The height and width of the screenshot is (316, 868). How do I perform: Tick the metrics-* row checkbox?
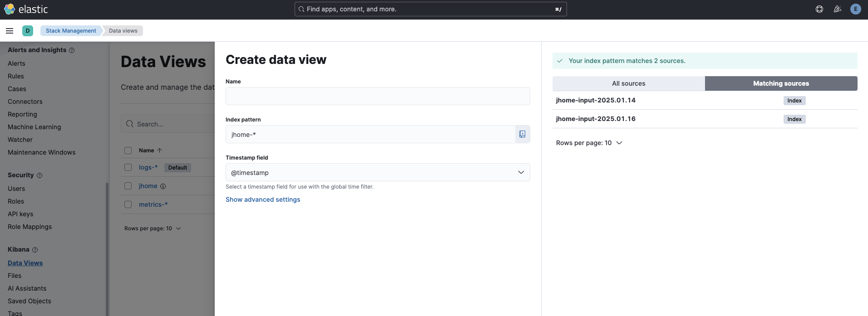pyautogui.click(x=128, y=204)
